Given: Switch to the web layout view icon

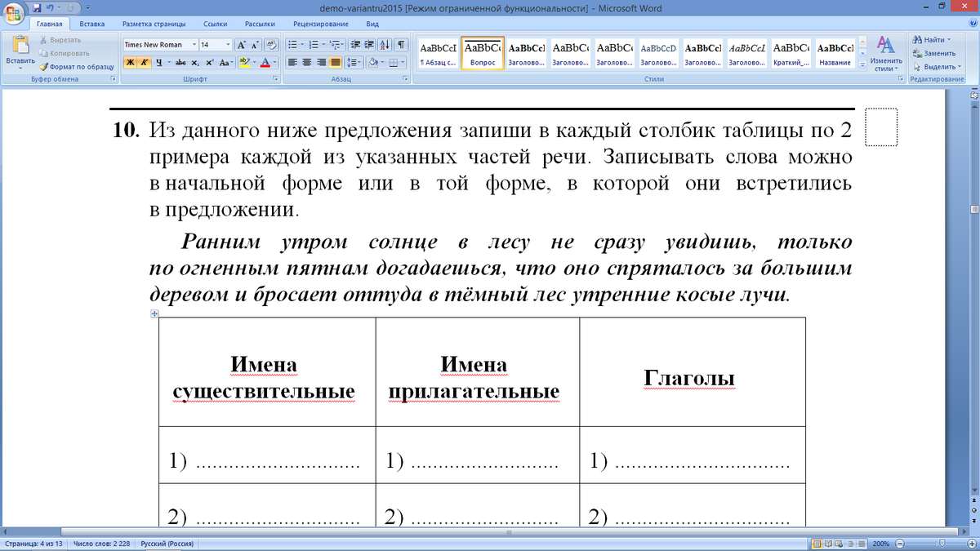Looking at the screenshot, I should (x=840, y=544).
